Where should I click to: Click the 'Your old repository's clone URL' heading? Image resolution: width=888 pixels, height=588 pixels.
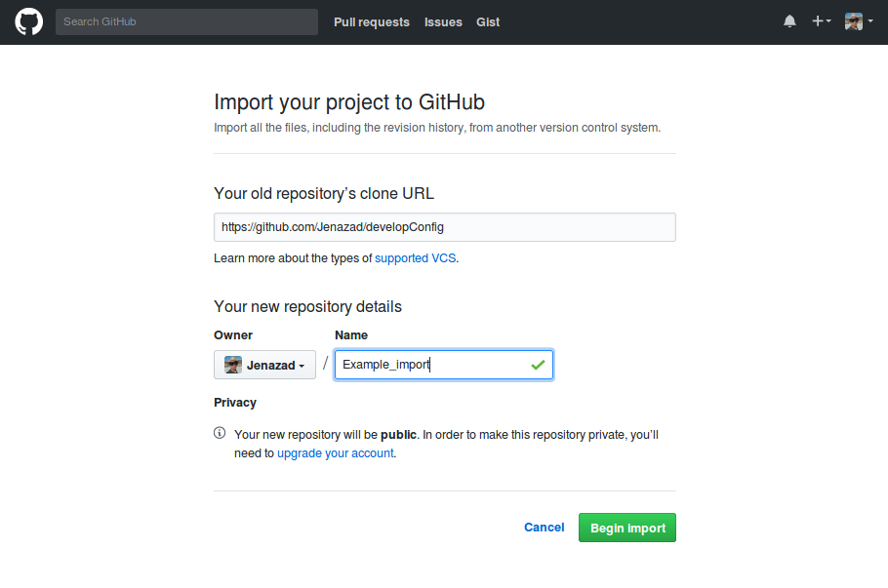(x=324, y=193)
